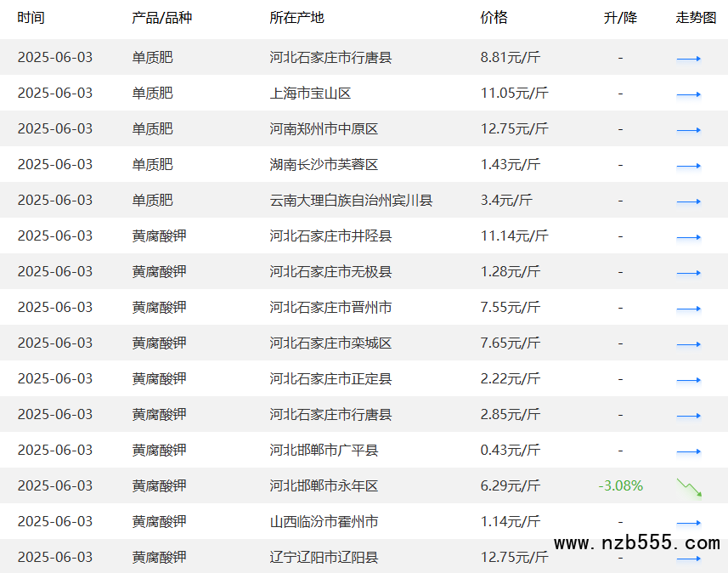
Task: Click trend icon in 河北石家庄市井陉县 row
Action: [689, 237]
